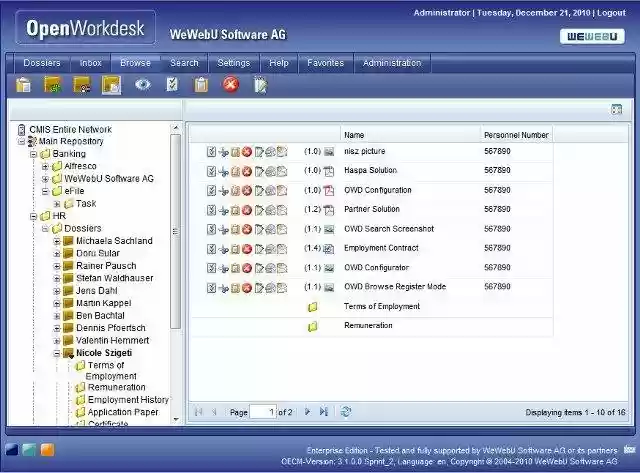Click the WEWEBU logo badge
640x473 pixels.
(x=592, y=37)
